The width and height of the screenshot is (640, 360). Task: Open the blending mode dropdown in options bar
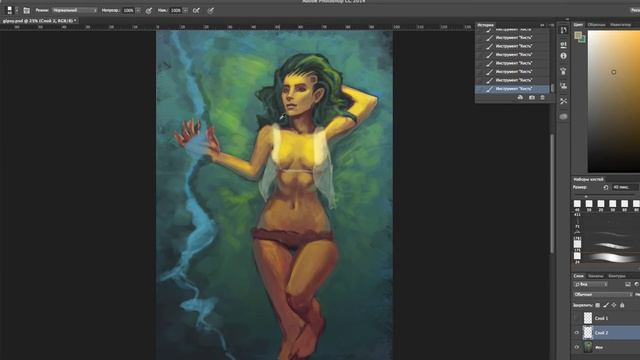click(x=75, y=10)
